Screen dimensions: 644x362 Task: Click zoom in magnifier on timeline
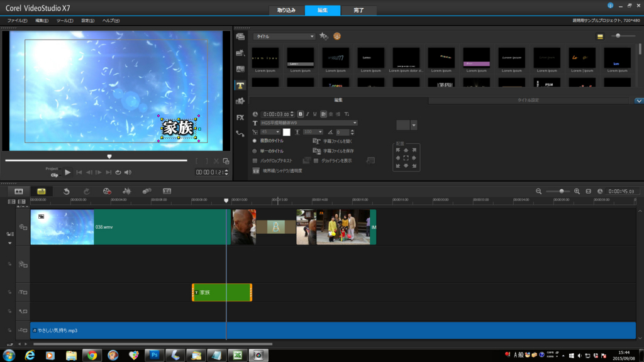point(577,191)
